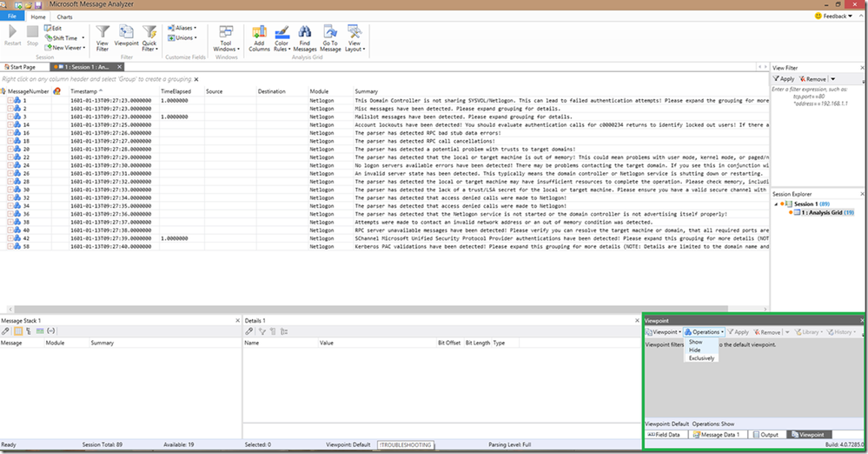868x454 pixels.
Task: Expand message row number 58
Action: (10, 246)
